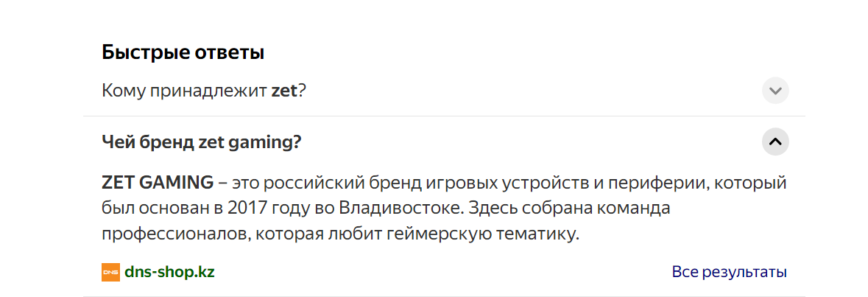Click the question text 'Кому принадлежит zet?'
This screenshot has width=868, height=297.
click(x=204, y=91)
